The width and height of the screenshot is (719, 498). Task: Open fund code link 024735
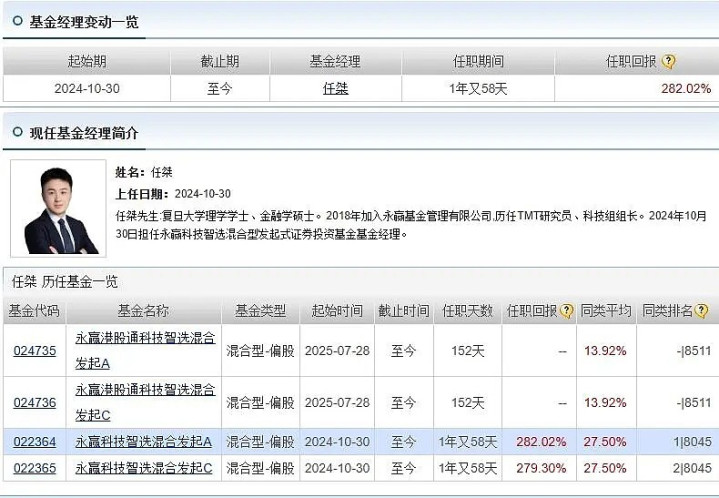pyautogui.click(x=35, y=351)
